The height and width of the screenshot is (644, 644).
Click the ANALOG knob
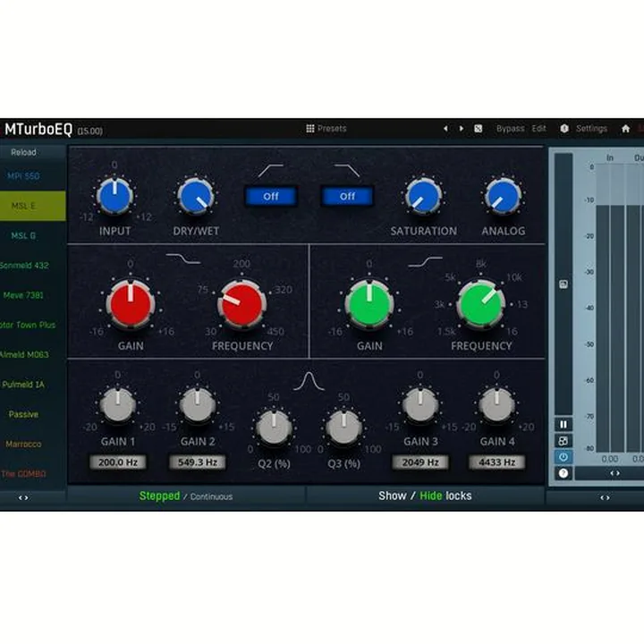pyautogui.click(x=503, y=196)
